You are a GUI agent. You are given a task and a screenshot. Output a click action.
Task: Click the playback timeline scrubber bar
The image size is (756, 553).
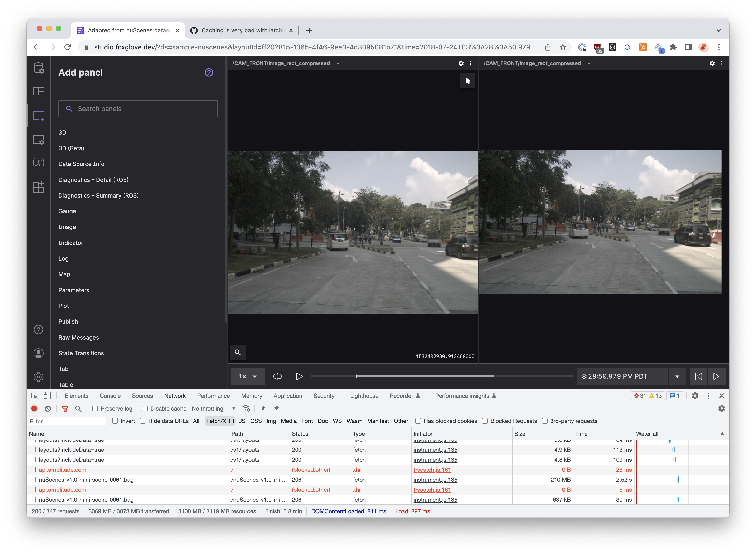pos(442,376)
